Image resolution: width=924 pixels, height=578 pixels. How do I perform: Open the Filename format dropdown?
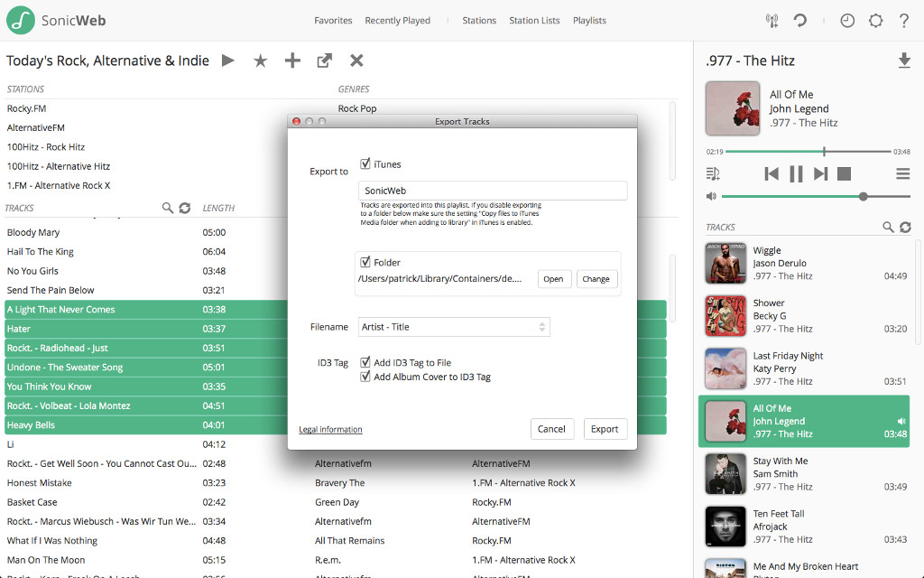(x=454, y=326)
